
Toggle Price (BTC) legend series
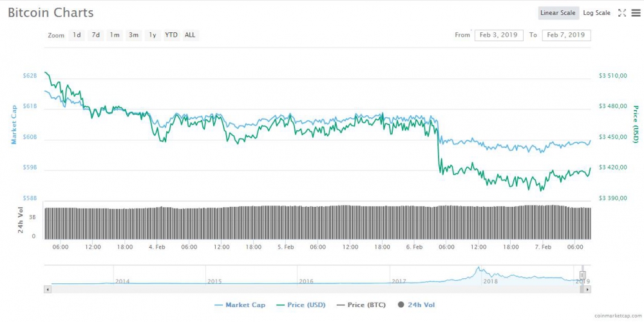(x=361, y=305)
